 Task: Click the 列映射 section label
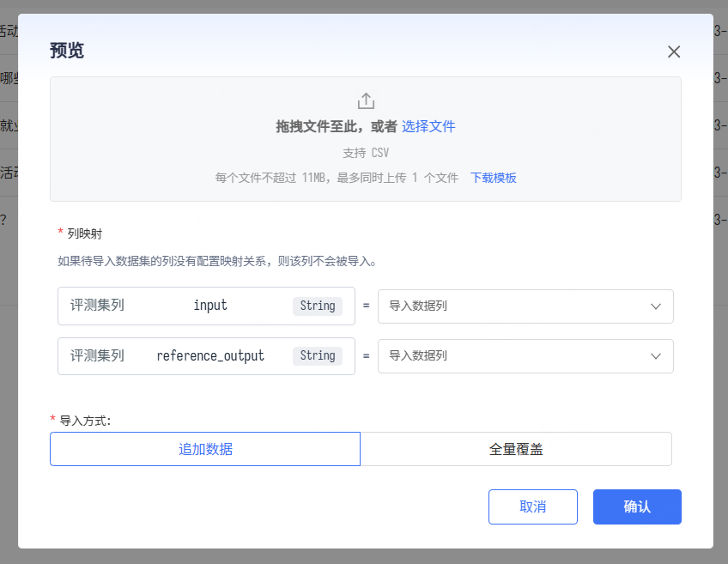pyautogui.click(x=84, y=233)
